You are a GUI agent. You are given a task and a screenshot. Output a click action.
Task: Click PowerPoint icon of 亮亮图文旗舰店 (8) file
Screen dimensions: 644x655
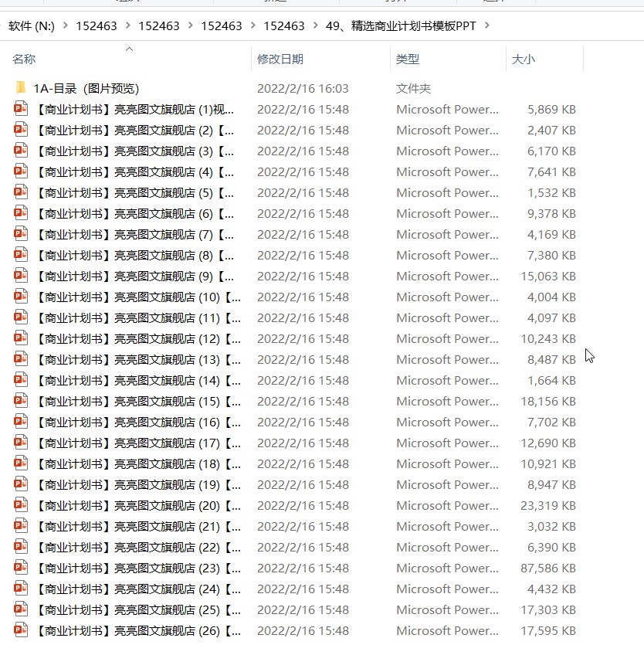click(x=21, y=255)
